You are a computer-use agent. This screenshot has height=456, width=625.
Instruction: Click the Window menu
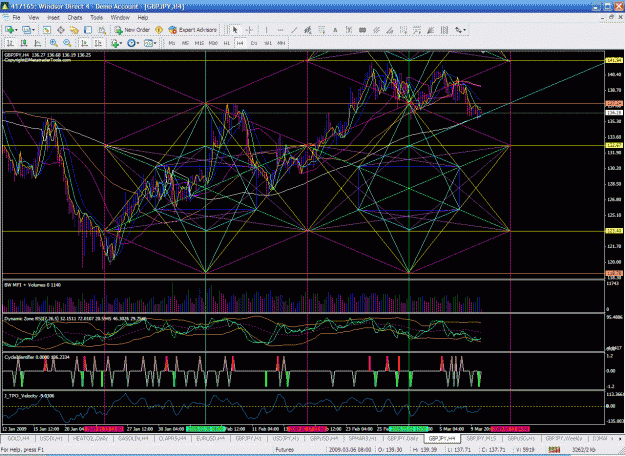[x=120, y=18]
